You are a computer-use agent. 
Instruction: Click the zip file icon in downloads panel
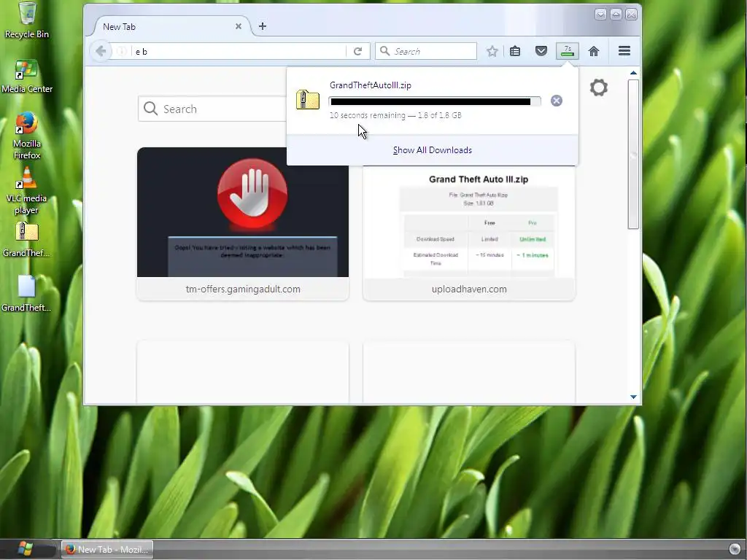(x=308, y=99)
